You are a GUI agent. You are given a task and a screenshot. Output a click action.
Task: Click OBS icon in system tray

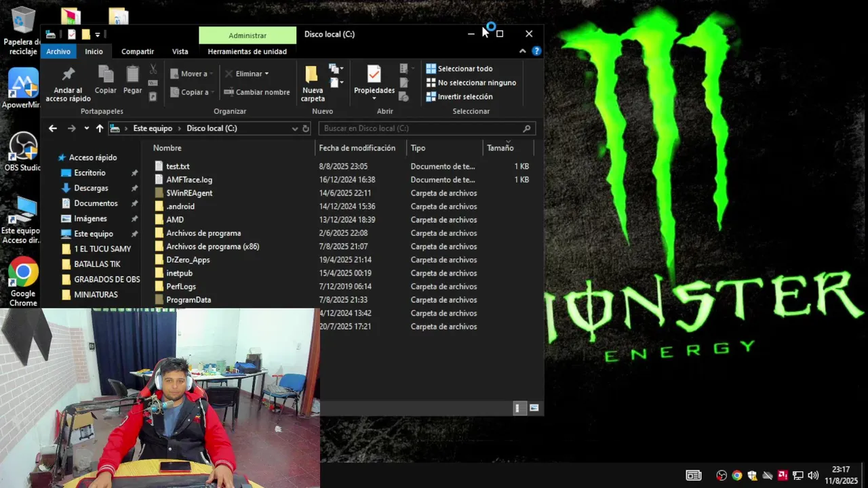pos(722,475)
